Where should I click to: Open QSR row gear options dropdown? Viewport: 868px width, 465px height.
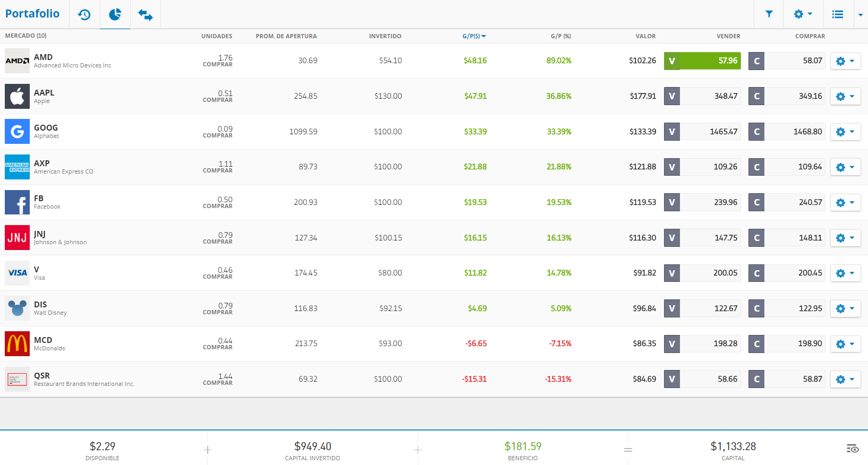click(x=845, y=379)
